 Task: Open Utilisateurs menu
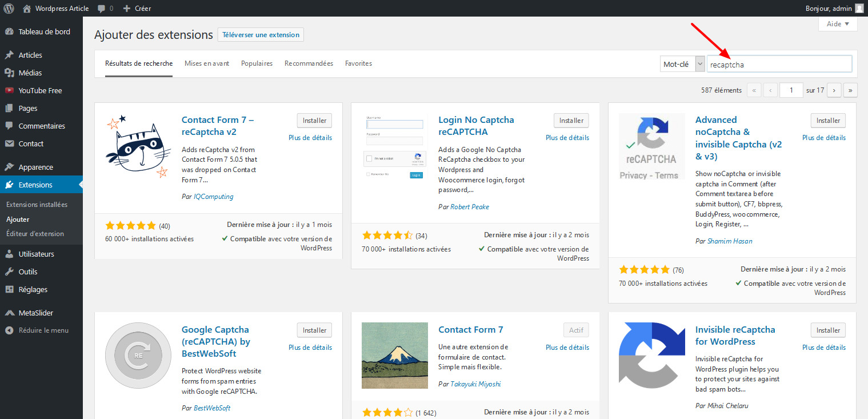click(41, 254)
